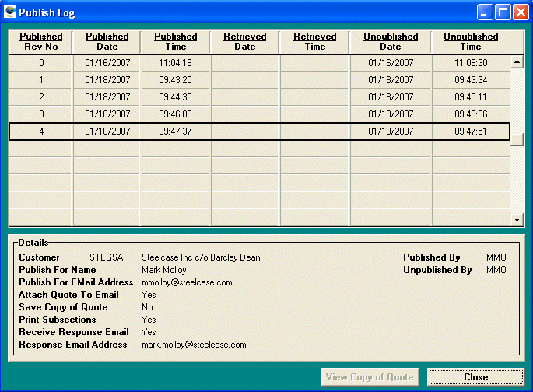Click the Retrieved Date column header
533x392 pixels.
[245, 42]
